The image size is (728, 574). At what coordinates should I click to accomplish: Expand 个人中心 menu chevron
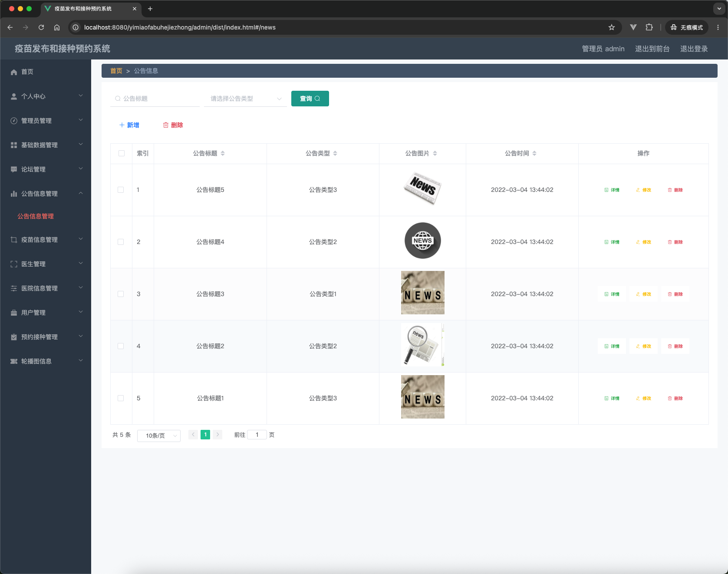click(81, 96)
